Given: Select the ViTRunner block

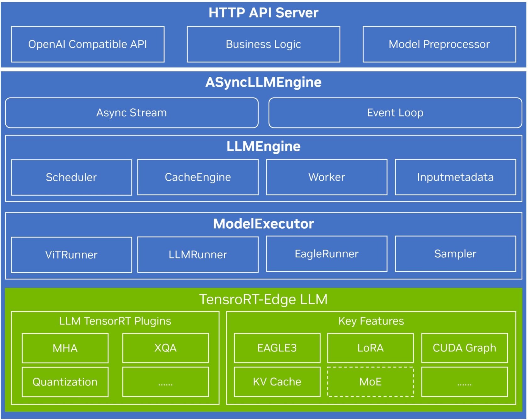Looking at the screenshot, I should [71, 255].
